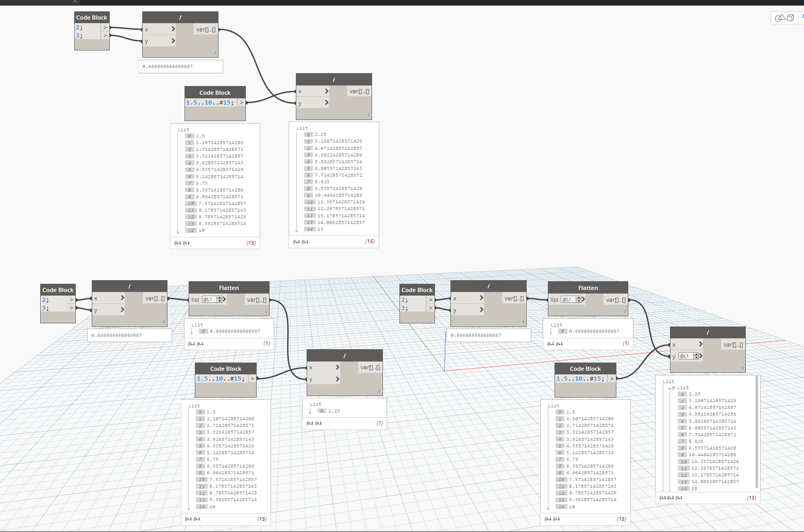Image resolution: width=804 pixels, height=532 pixels.
Task: Increase the @L1 level stepper on the y port
Action: click(696, 354)
